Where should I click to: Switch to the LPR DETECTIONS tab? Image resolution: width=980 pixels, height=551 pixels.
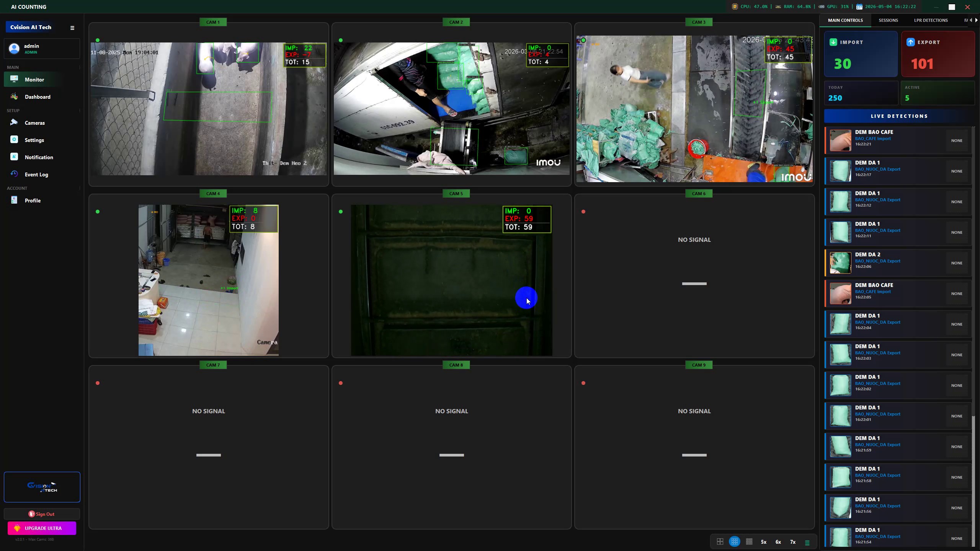pyautogui.click(x=931, y=20)
